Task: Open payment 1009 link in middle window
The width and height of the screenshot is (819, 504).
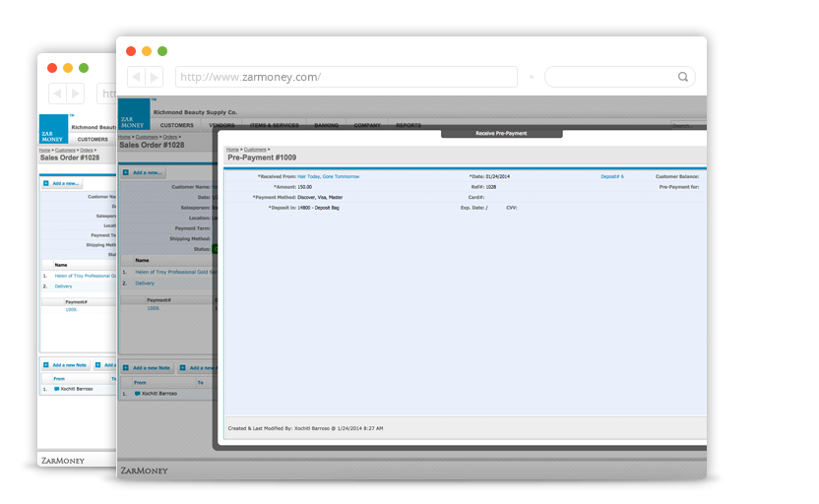Action: coord(153,308)
